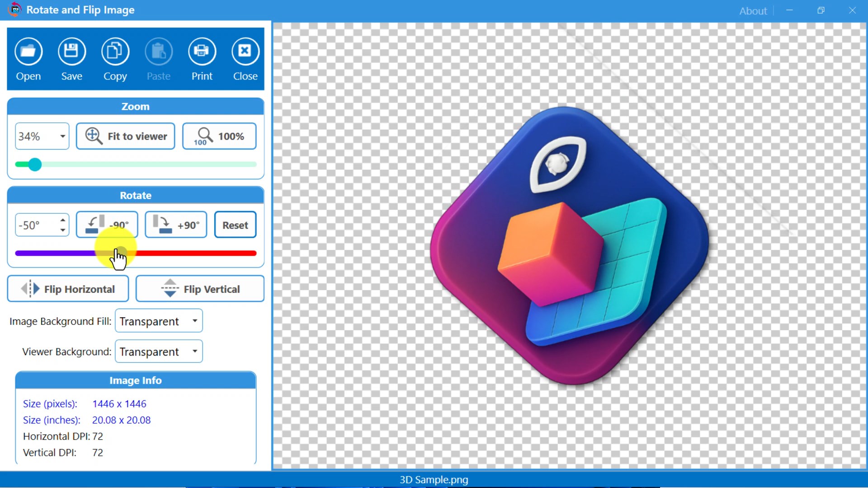Screen dimensions: 868x488
Task: Increase rotation angle with up arrow
Action: coord(63,220)
